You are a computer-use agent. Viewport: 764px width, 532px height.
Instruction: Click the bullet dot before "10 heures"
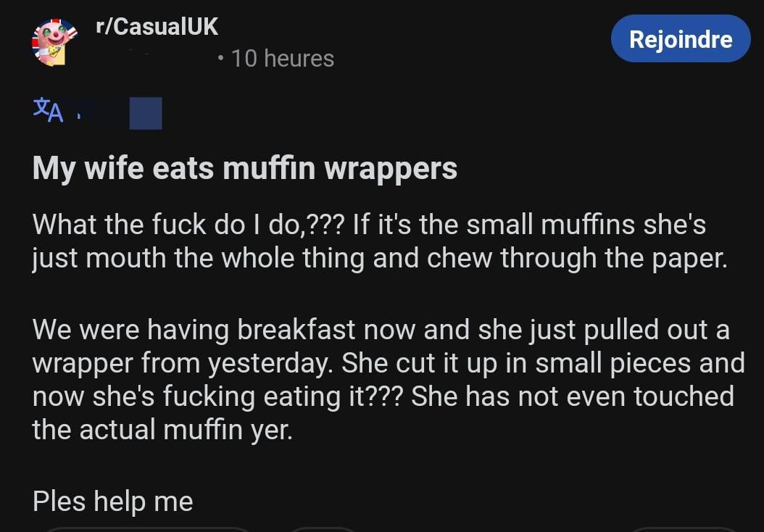click(x=220, y=59)
